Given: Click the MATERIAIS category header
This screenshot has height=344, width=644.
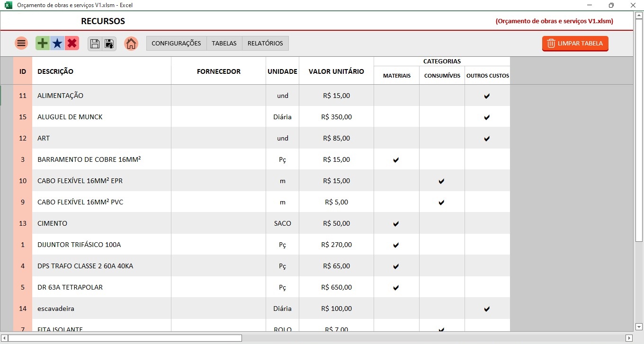Looking at the screenshot, I should 397,76.
